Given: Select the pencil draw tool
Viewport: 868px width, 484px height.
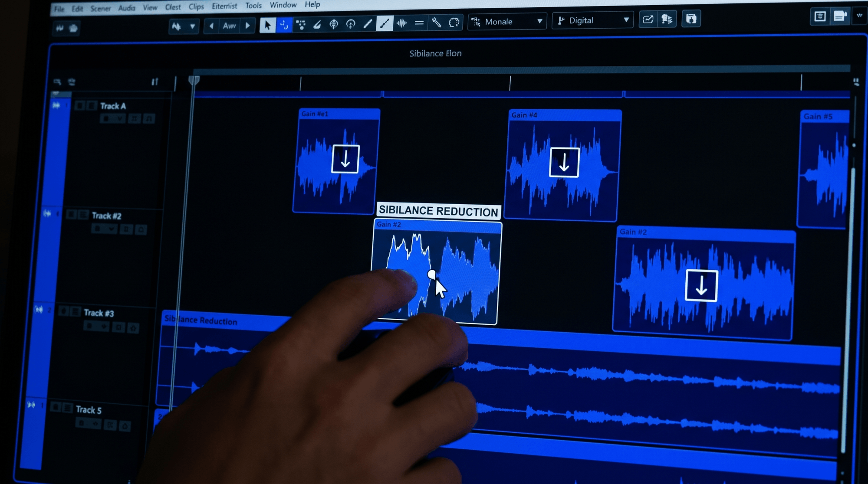Looking at the screenshot, I should 368,24.
